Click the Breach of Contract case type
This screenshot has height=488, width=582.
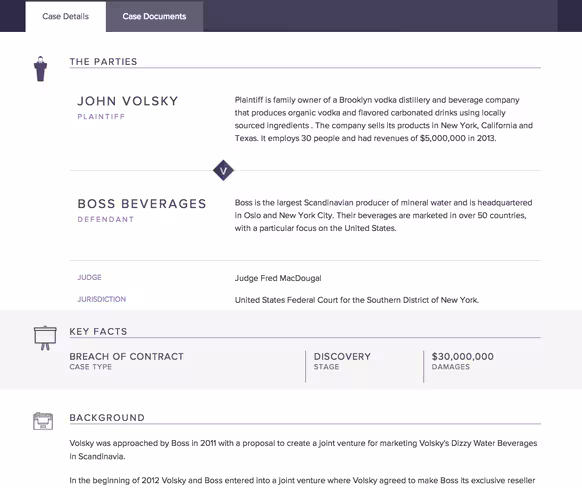pos(127,357)
